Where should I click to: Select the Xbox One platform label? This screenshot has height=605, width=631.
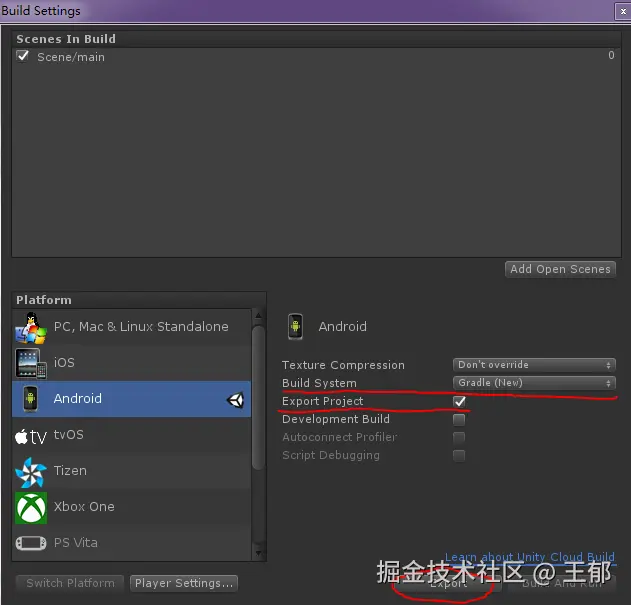(x=84, y=506)
